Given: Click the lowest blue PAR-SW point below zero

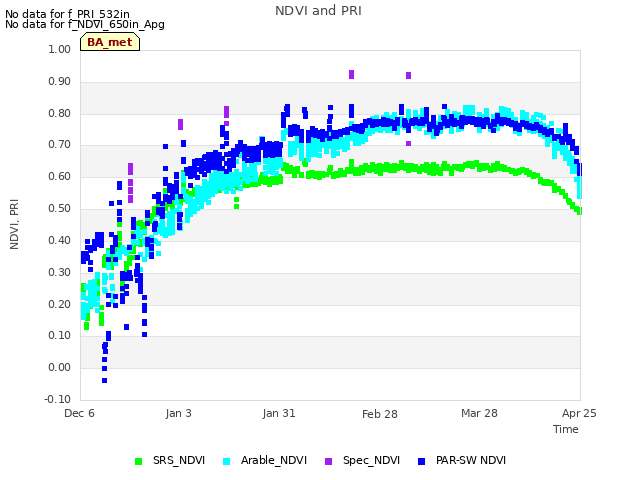Looking at the screenshot, I should pos(104,380).
